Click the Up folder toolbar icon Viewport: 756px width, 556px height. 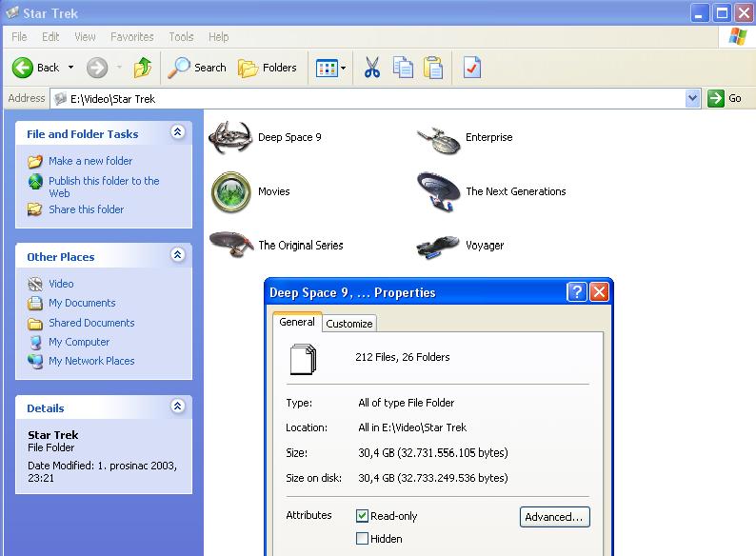(x=143, y=68)
